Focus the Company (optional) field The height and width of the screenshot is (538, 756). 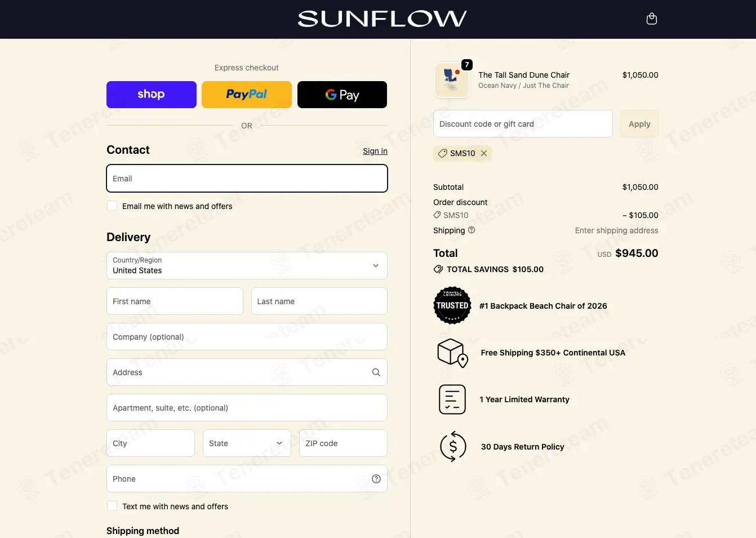(x=247, y=337)
